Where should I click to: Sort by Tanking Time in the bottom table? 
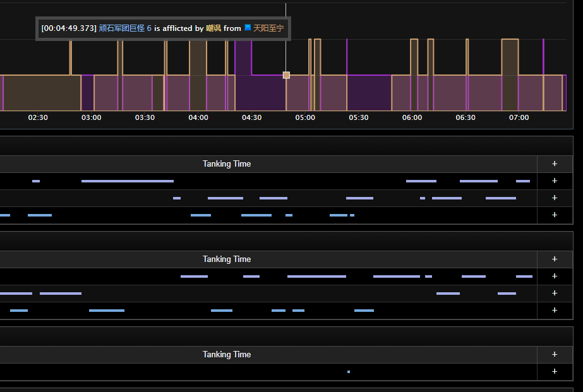click(226, 354)
